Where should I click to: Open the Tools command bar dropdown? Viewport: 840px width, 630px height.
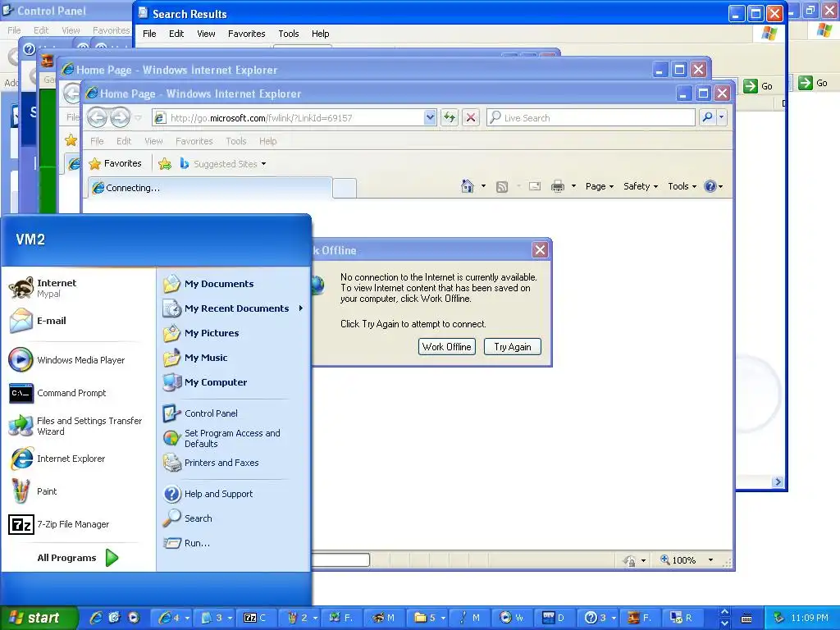point(682,186)
